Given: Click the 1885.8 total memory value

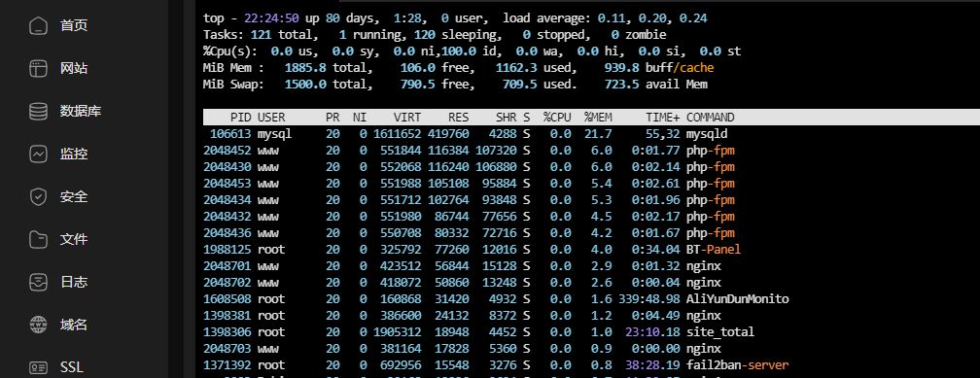Looking at the screenshot, I should coord(305,67).
